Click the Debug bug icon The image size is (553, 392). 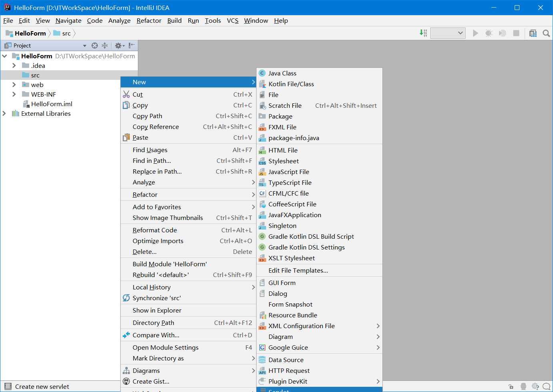click(x=489, y=33)
